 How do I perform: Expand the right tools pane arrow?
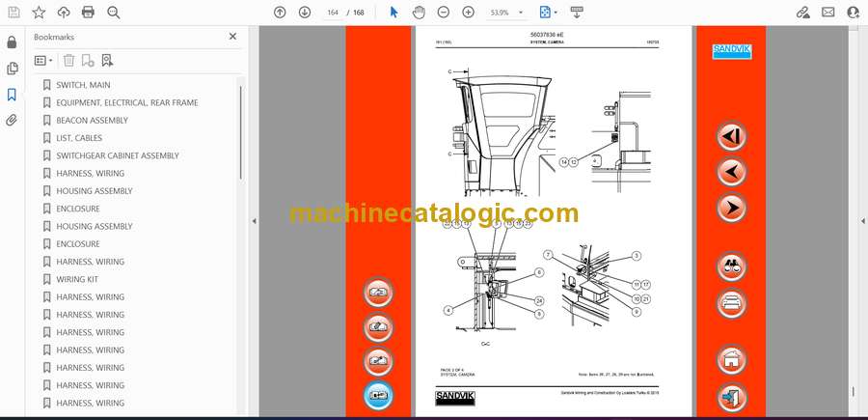point(862,221)
